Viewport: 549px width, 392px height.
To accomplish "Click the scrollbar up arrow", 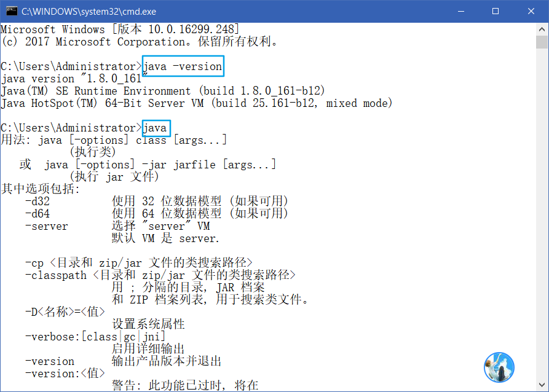I will point(542,29).
